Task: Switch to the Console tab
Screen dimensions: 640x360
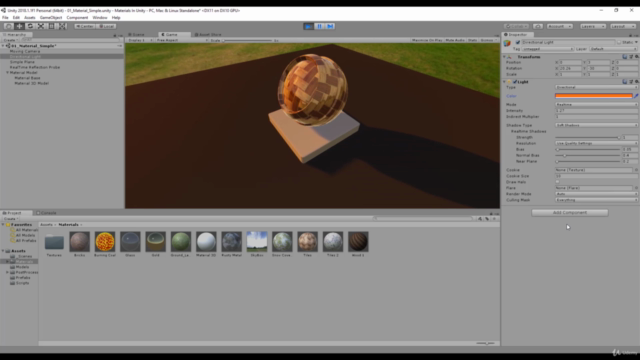Action: (x=46, y=213)
